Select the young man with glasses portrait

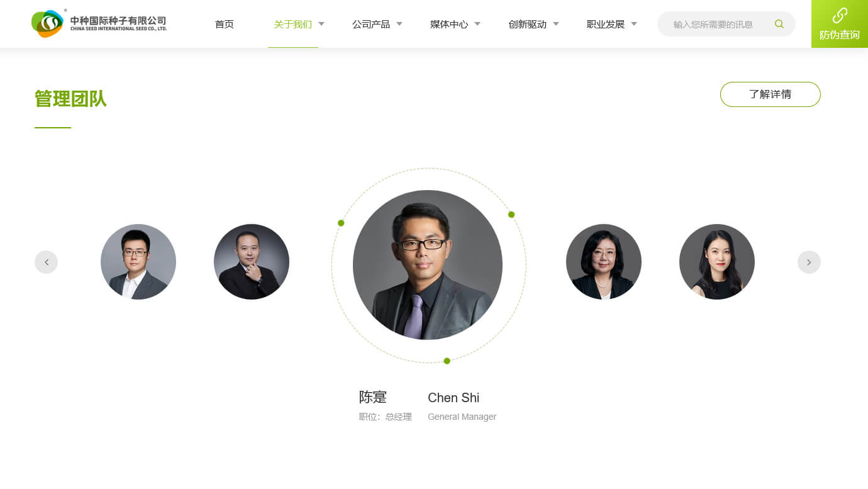point(138,262)
